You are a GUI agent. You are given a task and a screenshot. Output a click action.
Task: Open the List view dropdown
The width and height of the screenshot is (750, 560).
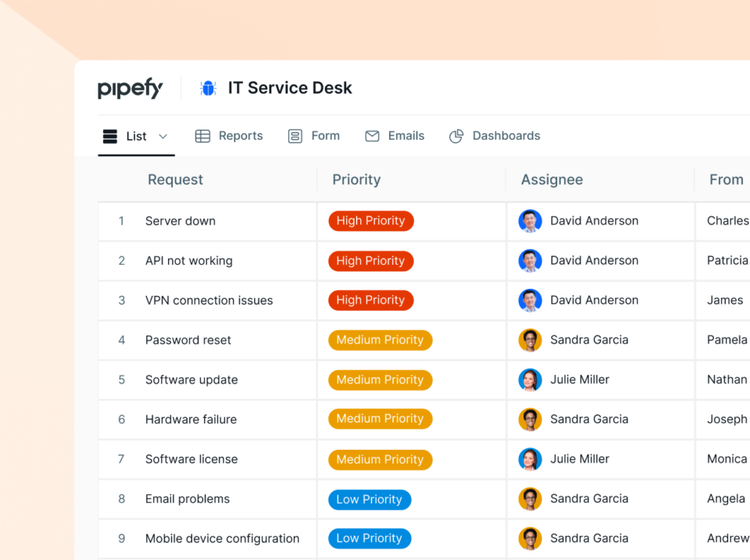pos(164,135)
